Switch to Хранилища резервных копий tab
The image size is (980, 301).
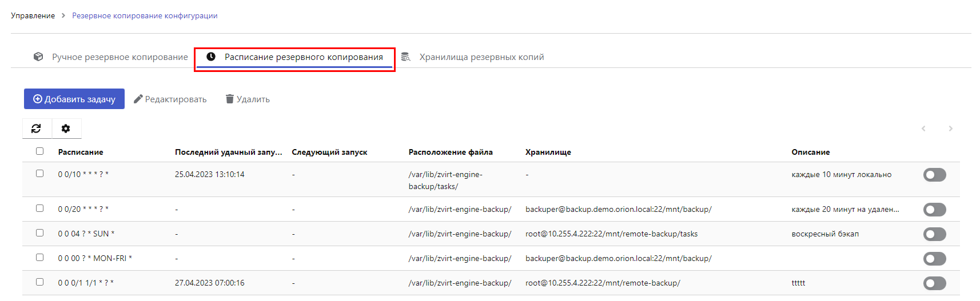click(x=472, y=57)
